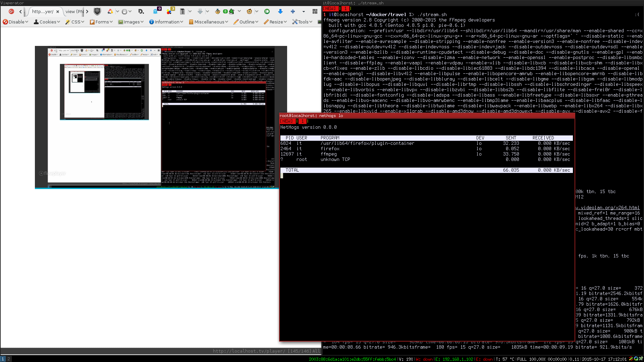Click the blue plus toolbar icon
This screenshot has height=362, width=644.
tap(293, 11)
